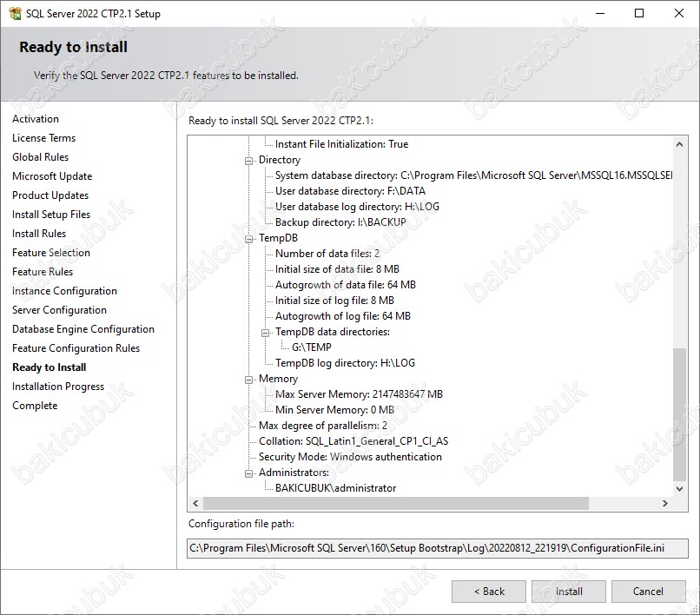
Task: Select the Instance Configuration step
Action: click(65, 291)
